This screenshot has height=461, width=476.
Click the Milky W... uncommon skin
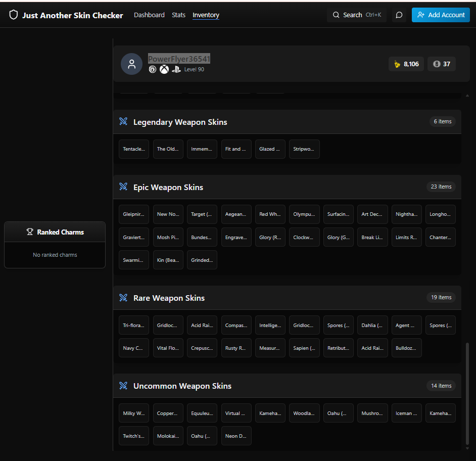pos(134,413)
